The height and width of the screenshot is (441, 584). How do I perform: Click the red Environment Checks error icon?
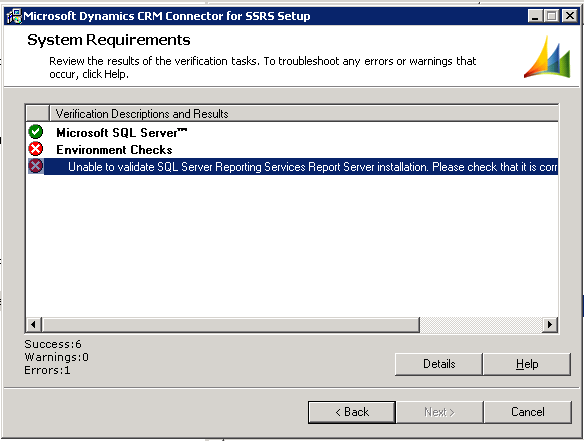pyautogui.click(x=36, y=149)
